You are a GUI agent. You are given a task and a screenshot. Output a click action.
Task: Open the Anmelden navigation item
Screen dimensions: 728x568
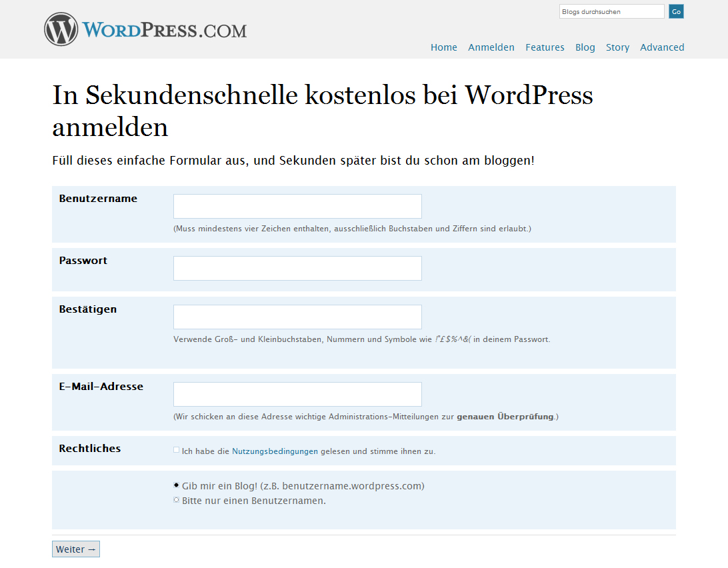(491, 47)
